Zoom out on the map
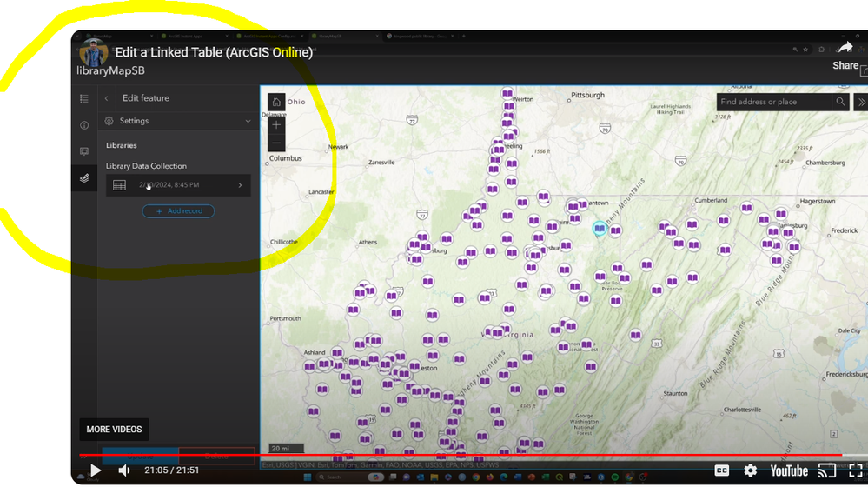 click(x=276, y=143)
